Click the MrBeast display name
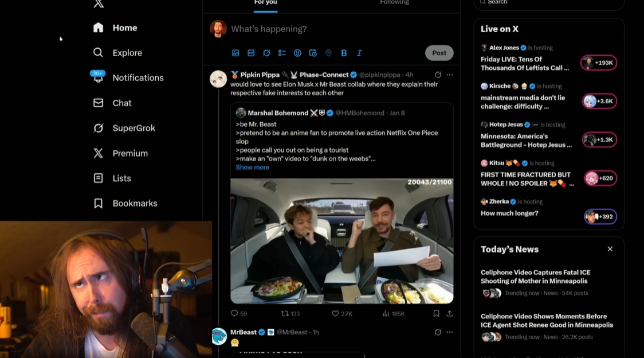 coord(243,332)
